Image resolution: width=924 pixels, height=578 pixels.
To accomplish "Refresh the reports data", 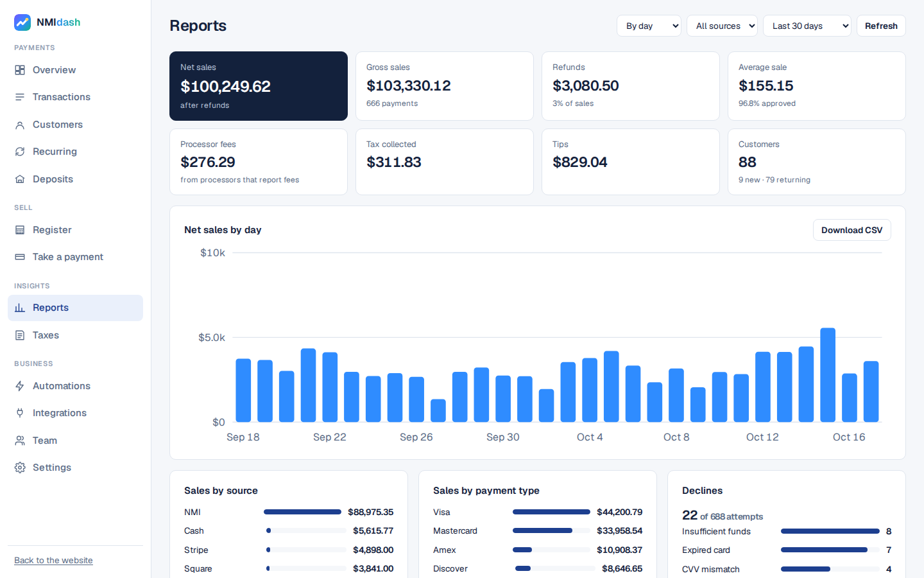I will (881, 26).
